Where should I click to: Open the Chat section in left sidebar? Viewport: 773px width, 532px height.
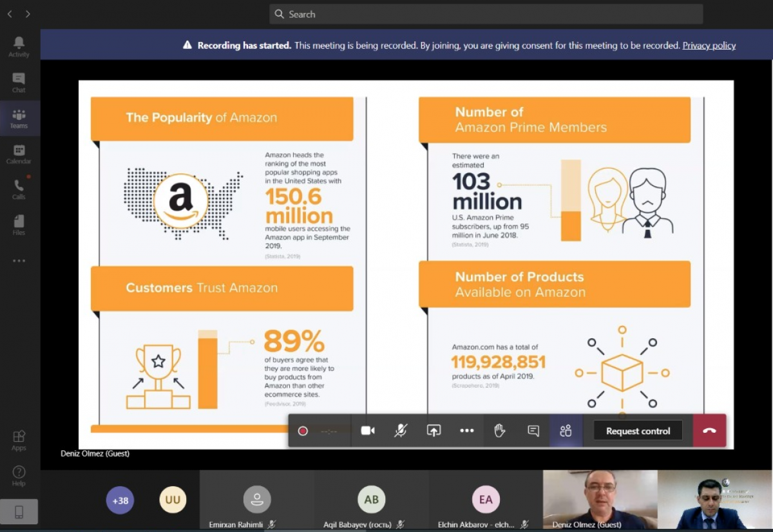(x=19, y=82)
